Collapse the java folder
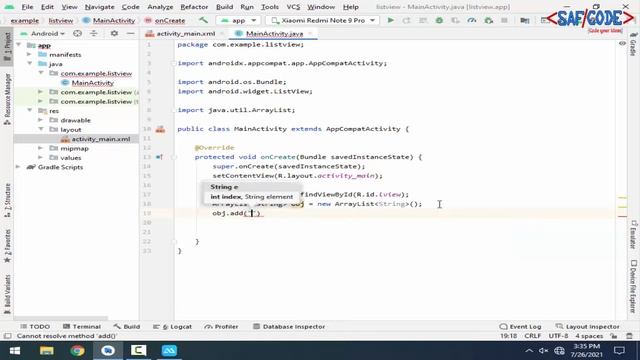 29,64
